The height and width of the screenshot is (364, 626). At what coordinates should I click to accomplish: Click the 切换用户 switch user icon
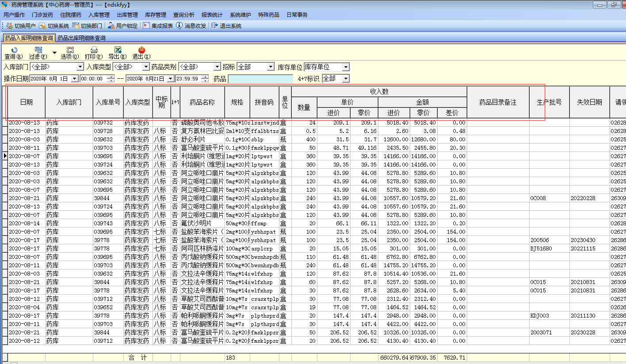(9, 26)
